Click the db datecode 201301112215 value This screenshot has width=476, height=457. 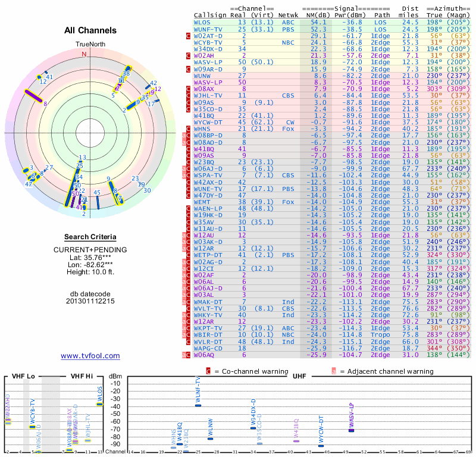click(x=90, y=301)
